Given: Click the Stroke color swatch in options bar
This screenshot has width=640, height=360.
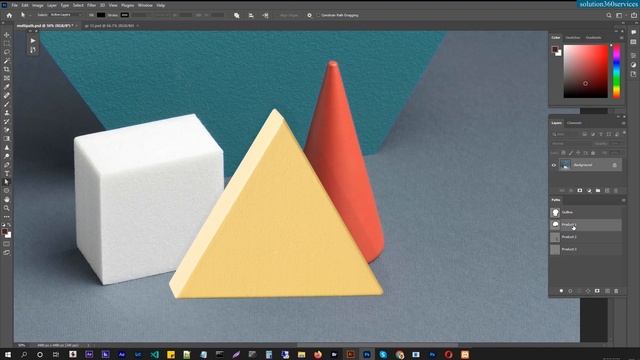Looking at the screenshot, I should [125, 15].
